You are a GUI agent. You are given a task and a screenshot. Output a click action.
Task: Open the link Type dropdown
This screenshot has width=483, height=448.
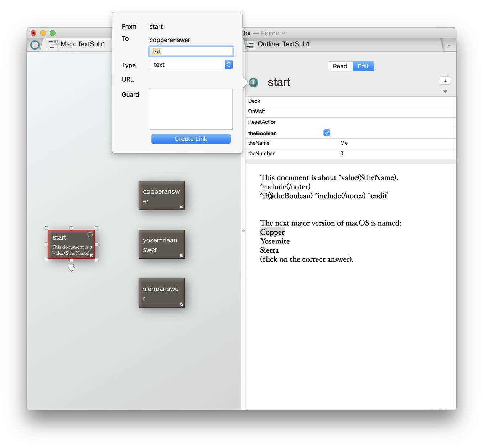(x=228, y=65)
